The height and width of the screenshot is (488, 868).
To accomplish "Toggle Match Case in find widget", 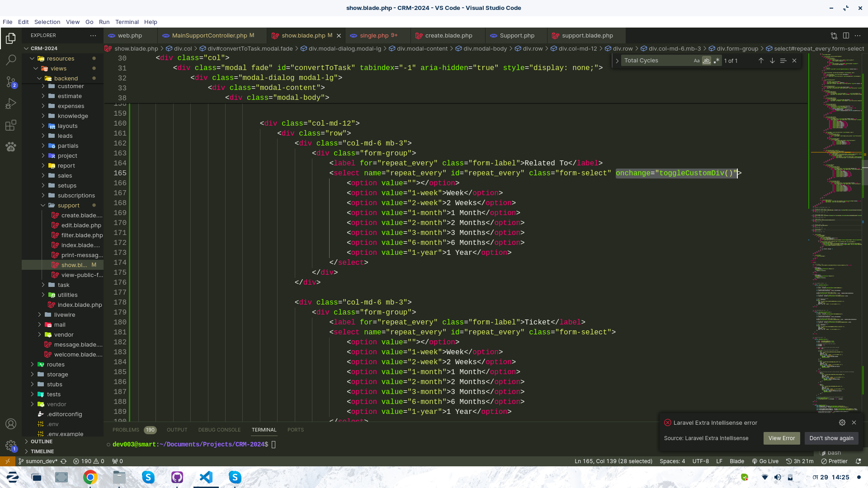I will (x=697, y=61).
